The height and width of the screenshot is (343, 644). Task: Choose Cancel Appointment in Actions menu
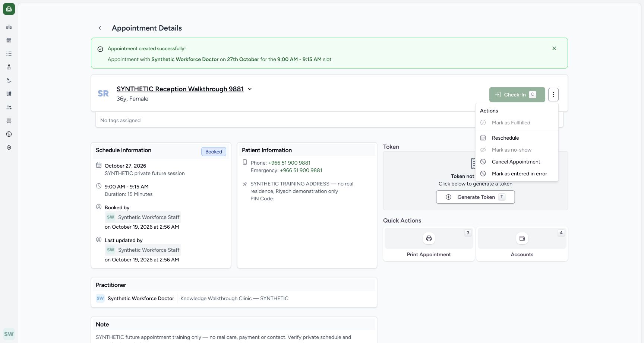tap(517, 162)
